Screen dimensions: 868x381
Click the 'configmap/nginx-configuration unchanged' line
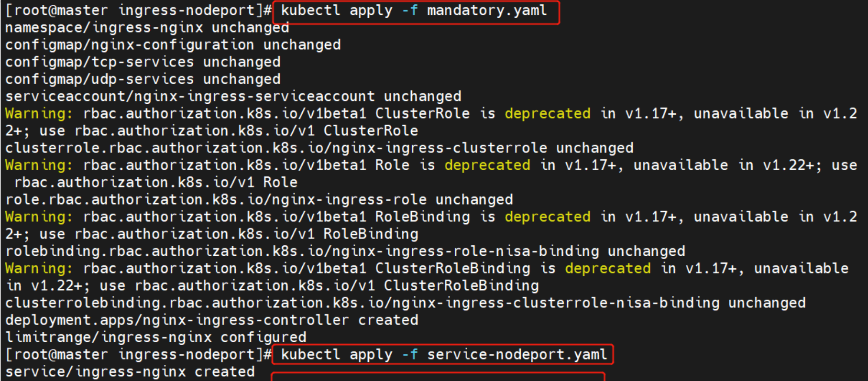coord(173,45)
